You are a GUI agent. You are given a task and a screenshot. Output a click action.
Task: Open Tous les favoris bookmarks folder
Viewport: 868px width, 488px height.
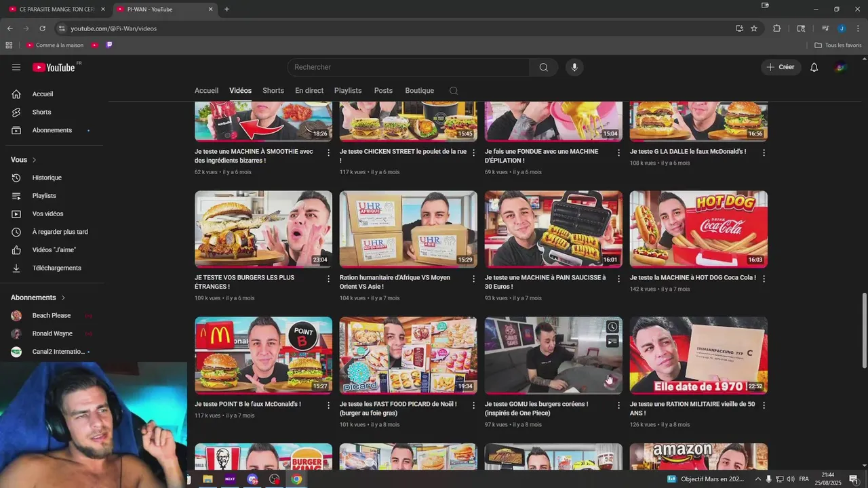(x=838, y=45)
